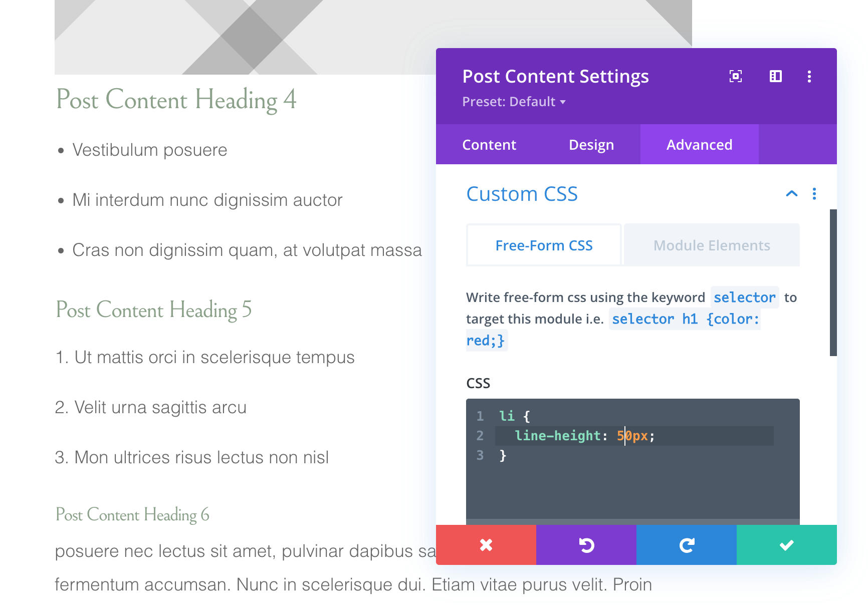This screenshot has height=606, width=868.
Task: Undo the last change with purple button
Action: (x=586, y=545)
